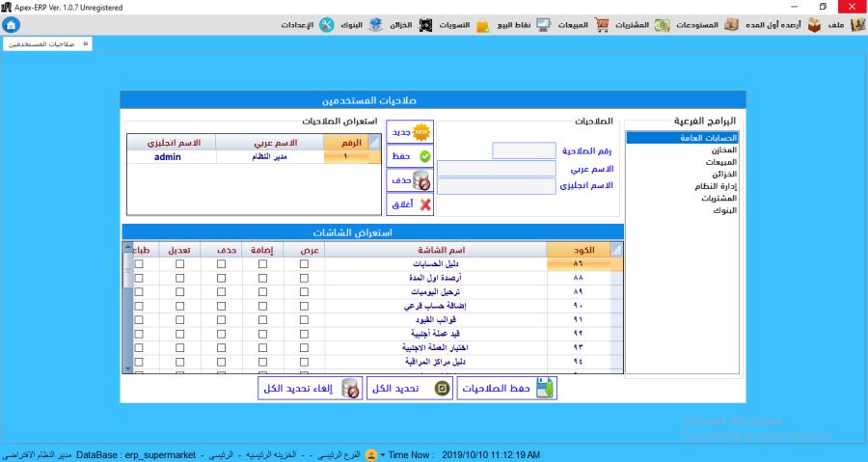Check حذف for ترحيل اليوميات
The height and width of the screenshot is (462, 868).
pos(221,291)
